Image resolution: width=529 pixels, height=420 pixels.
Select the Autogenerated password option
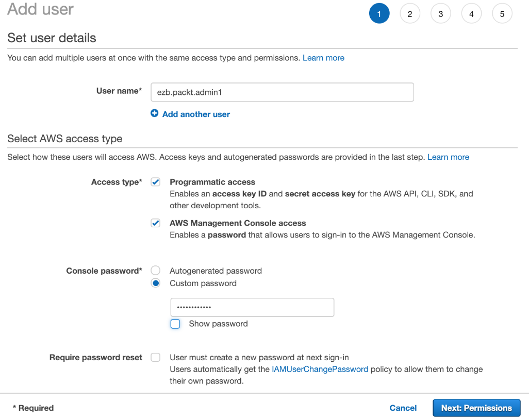(156, 271)
